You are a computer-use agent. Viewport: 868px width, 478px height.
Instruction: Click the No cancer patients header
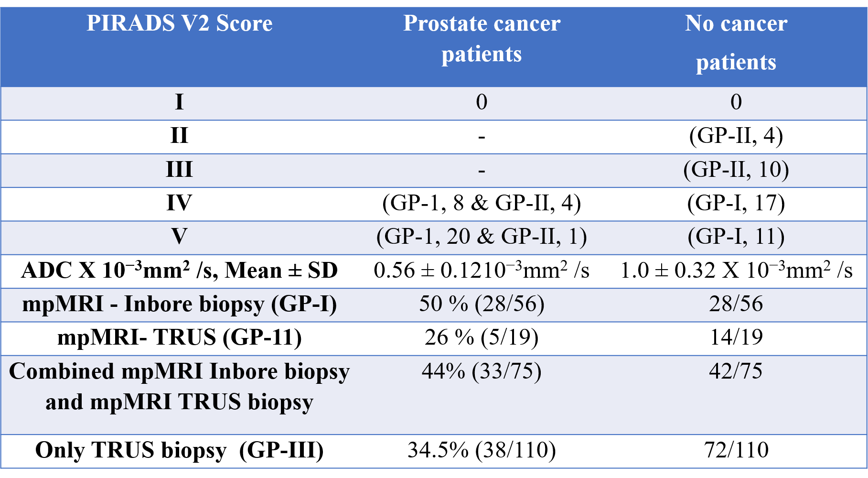736,42
